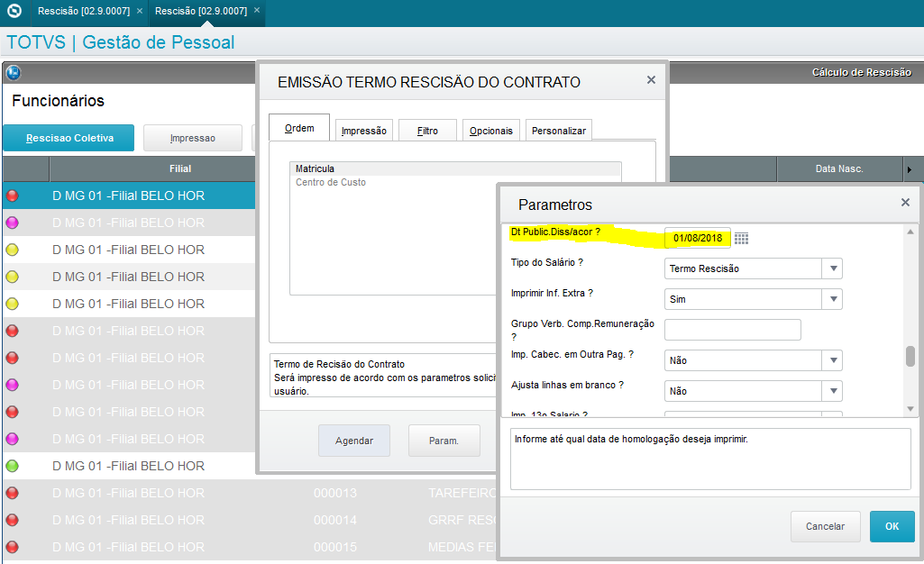This screenshot has width=924, height=564.
Task: Open the Personalizar tab
Action: (x=559, y=131)
